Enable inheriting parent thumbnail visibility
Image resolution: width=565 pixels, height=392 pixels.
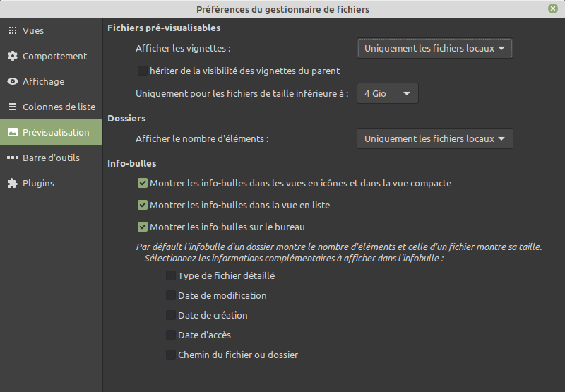tap(143, 71)
